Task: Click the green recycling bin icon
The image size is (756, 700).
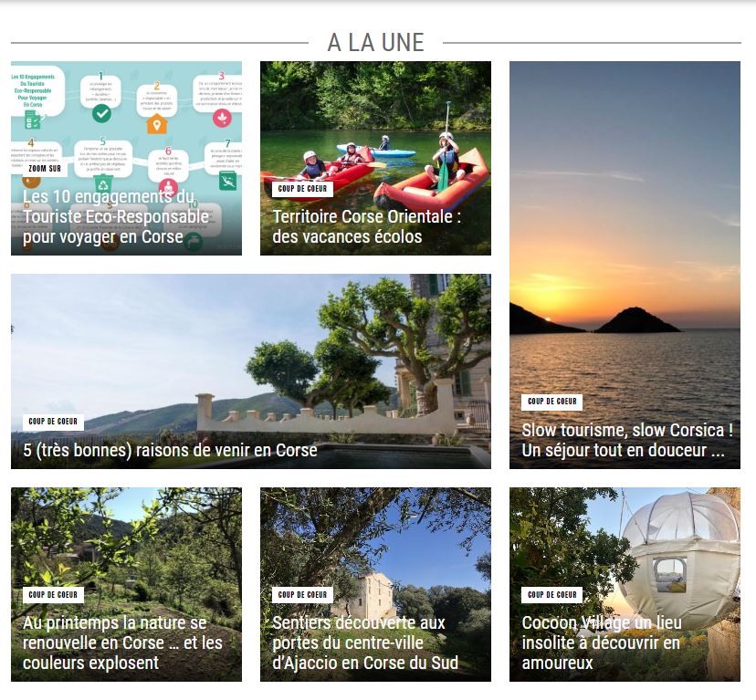Action: 102,184
